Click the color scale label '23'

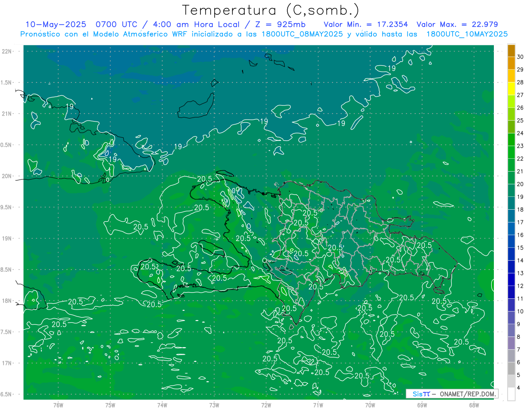pyautogui.click(x=520, y=146)
